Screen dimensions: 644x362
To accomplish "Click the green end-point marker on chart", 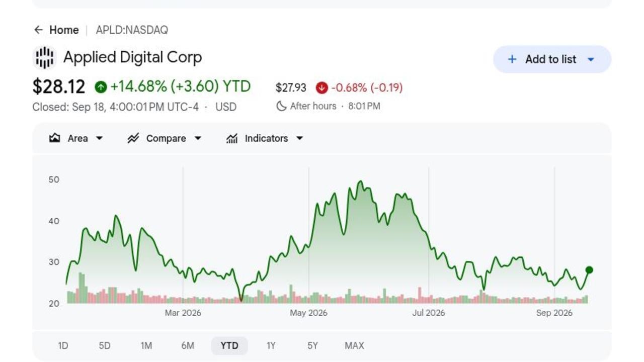I will pyautogui.click(x=589, y=270).
